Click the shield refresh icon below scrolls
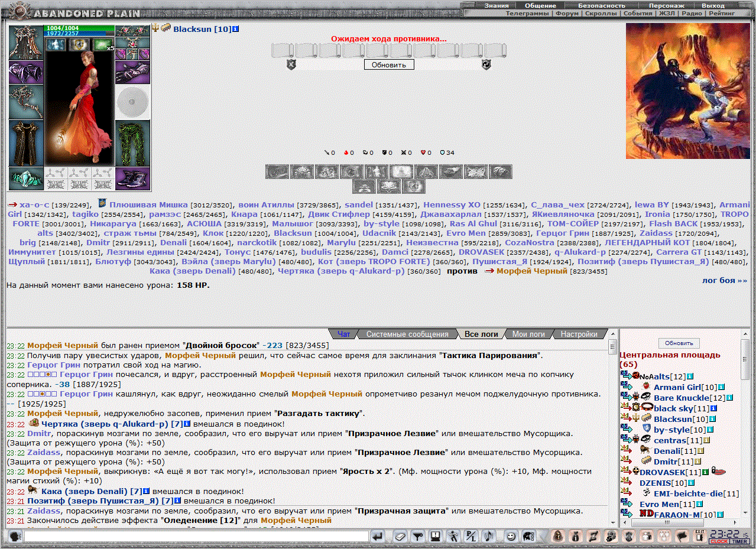756x549 pixels. pyautogui.click(x=486, y=64)
